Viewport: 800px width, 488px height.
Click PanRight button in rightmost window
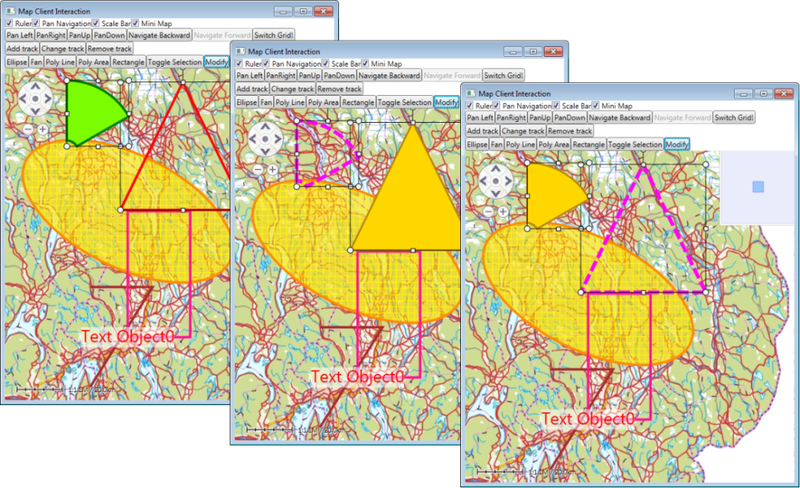(511, 117)
